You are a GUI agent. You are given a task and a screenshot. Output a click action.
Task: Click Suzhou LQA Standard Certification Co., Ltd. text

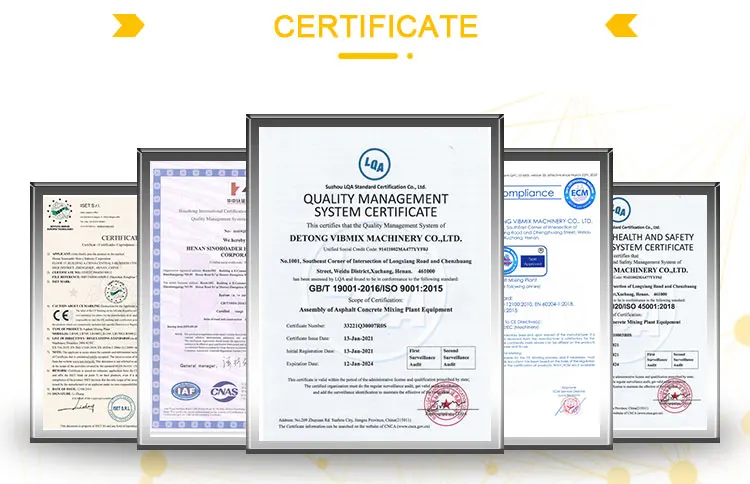pos(375,187)
